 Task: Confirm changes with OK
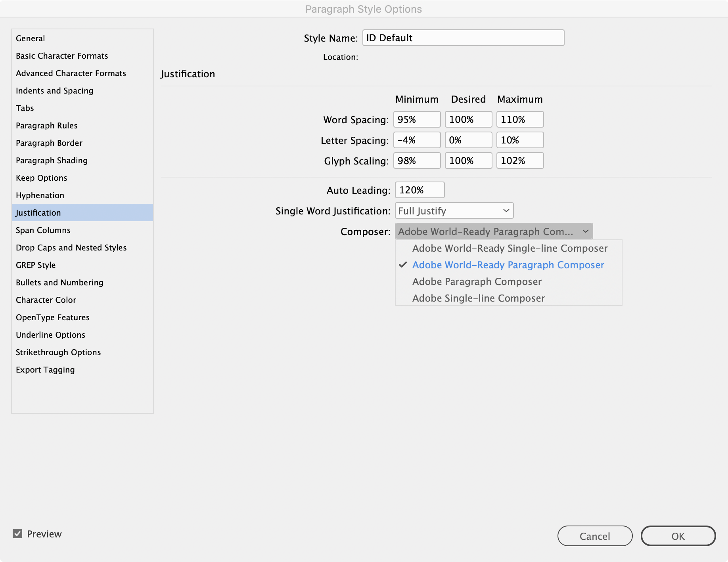[678, 536]
